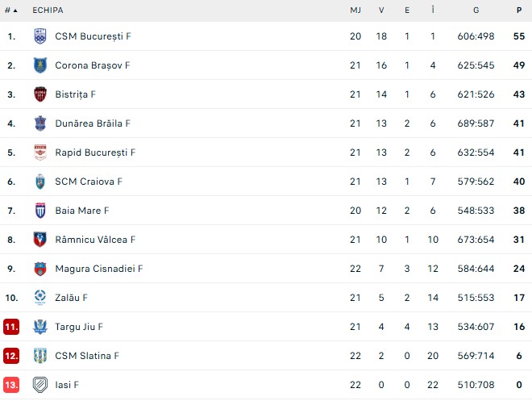Click the SCM Craiova F badge
This screenshot has height=401, width=532.
40,182
